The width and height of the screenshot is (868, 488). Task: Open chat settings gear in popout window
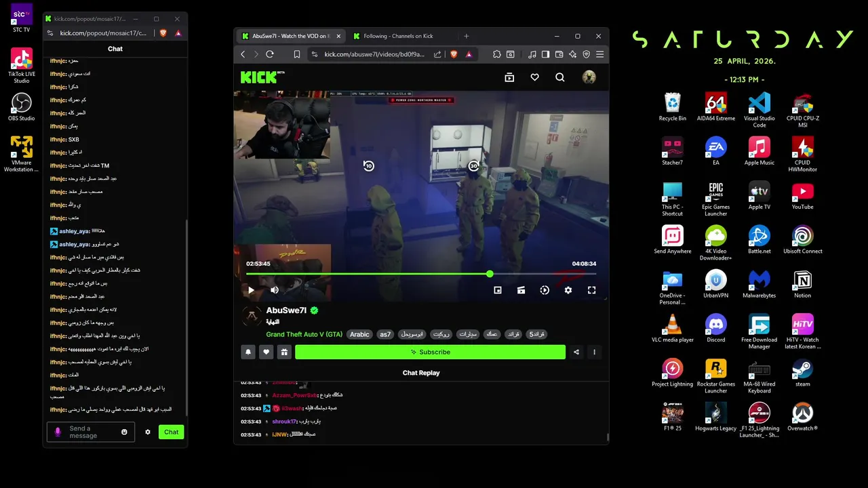[x=148, y=432]
